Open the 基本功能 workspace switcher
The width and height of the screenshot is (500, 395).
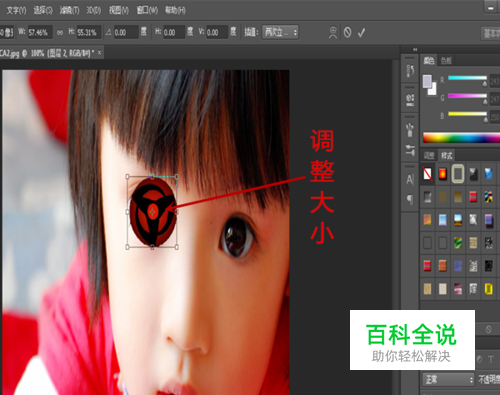point(491,33)
